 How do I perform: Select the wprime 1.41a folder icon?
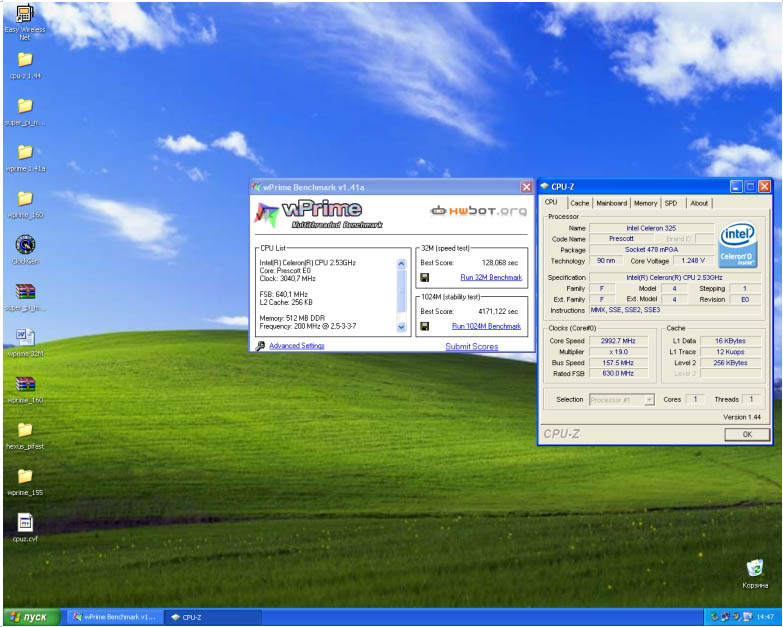click(x=25, y=158)
